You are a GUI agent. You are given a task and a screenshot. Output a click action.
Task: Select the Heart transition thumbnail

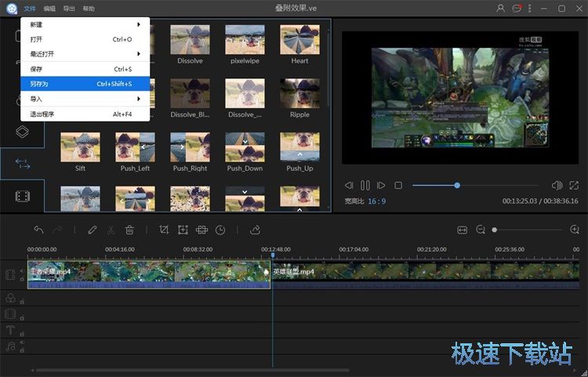coord(299,39)
